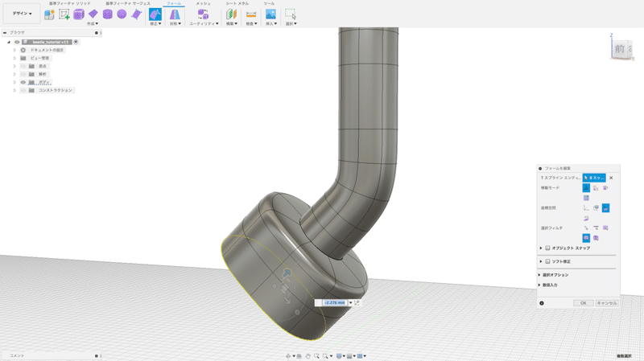Click the Grid and Snaps icon
Viewport: 644px width, 361px height.
click(349, 356)
